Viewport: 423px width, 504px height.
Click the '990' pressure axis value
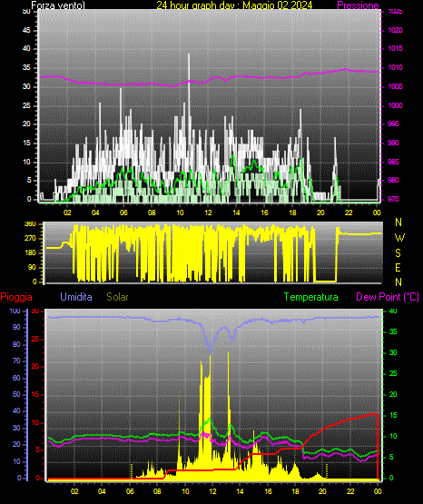click(x=393, y=143)
